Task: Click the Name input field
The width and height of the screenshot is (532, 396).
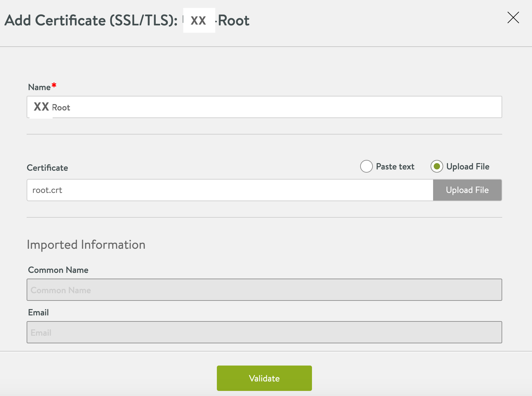Action: pyautogui.click(x=264, y=107)
